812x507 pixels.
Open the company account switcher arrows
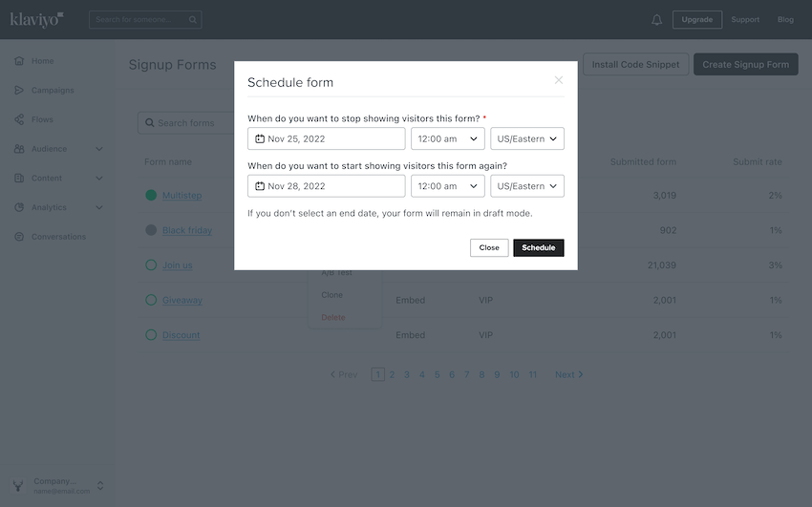click(x=100, y=486)
